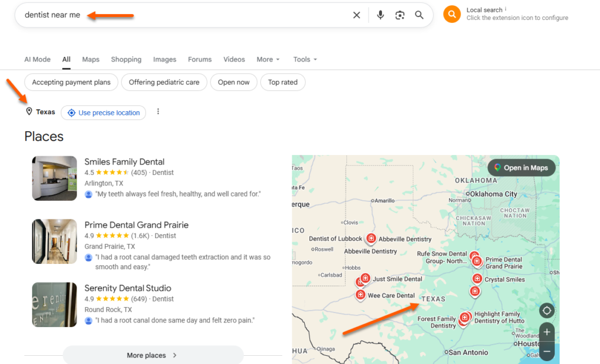Open Smiles Family Dental listing

(124, 162)
